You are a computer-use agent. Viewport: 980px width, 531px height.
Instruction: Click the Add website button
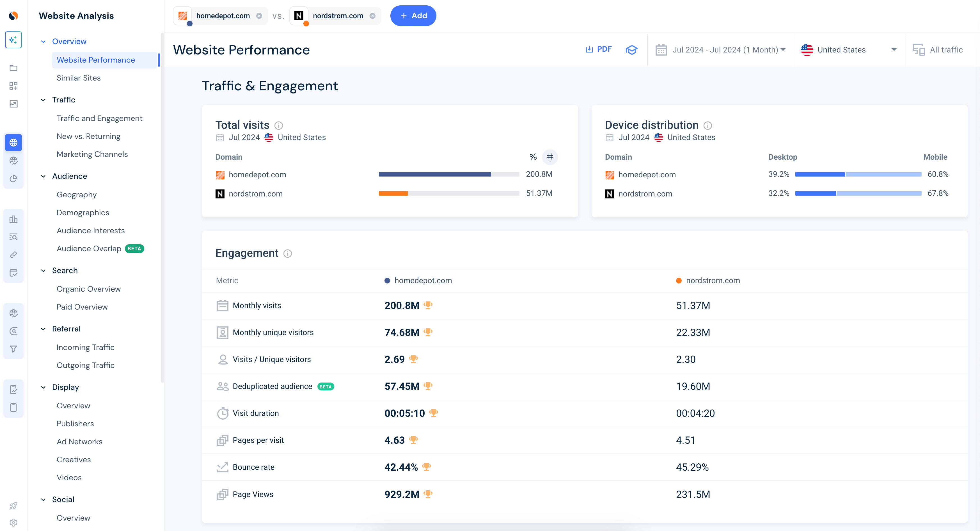coord(413,16)
